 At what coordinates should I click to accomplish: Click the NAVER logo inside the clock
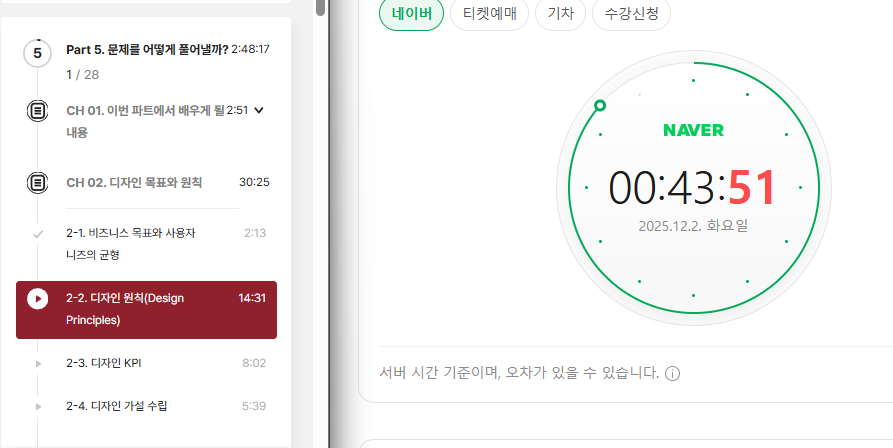click(x=693, y=130)
